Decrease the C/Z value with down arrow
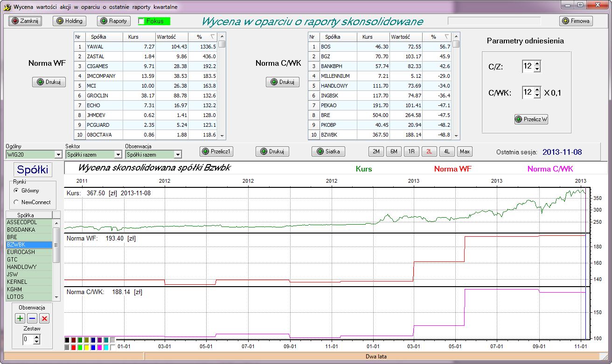 click(x=537, y=69)
